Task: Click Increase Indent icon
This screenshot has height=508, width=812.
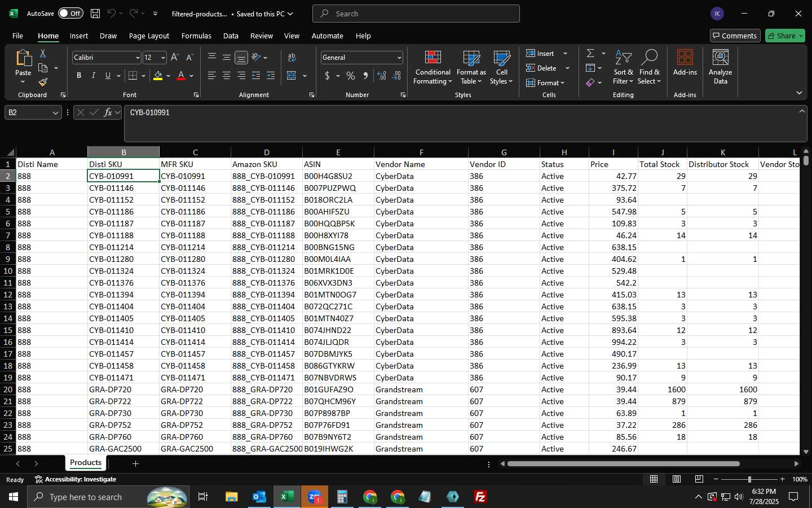Action: pos(271,76)
